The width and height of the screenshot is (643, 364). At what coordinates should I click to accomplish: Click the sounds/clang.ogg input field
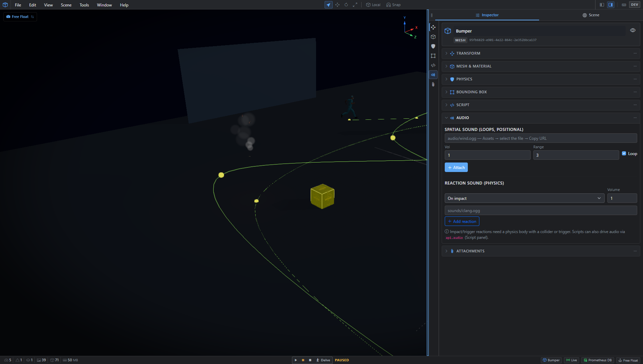pyautogui.click(x=541, y=210)
